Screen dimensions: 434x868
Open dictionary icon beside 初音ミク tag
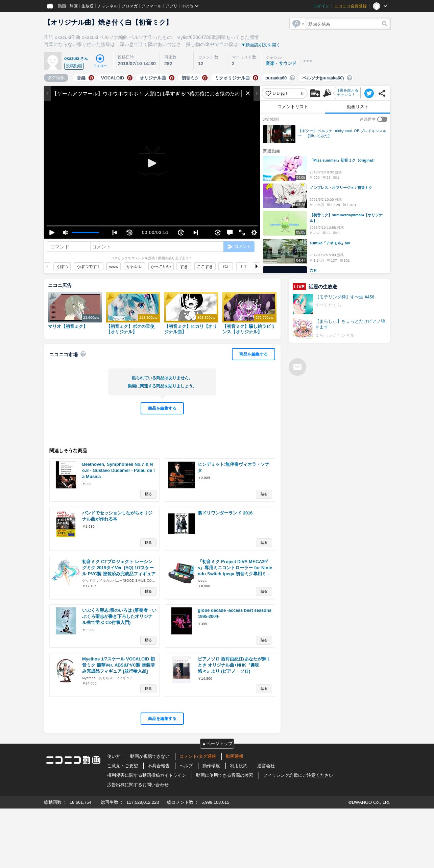[x=205, y=78]
